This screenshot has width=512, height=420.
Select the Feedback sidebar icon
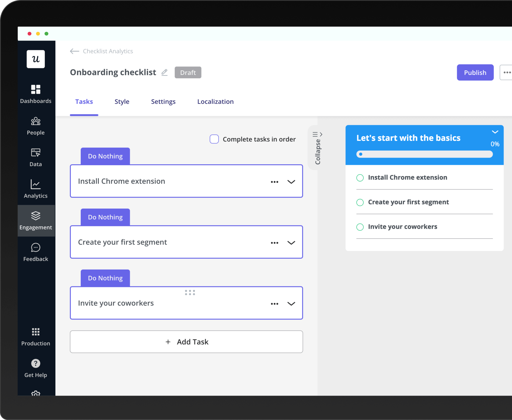pos(36,248)
